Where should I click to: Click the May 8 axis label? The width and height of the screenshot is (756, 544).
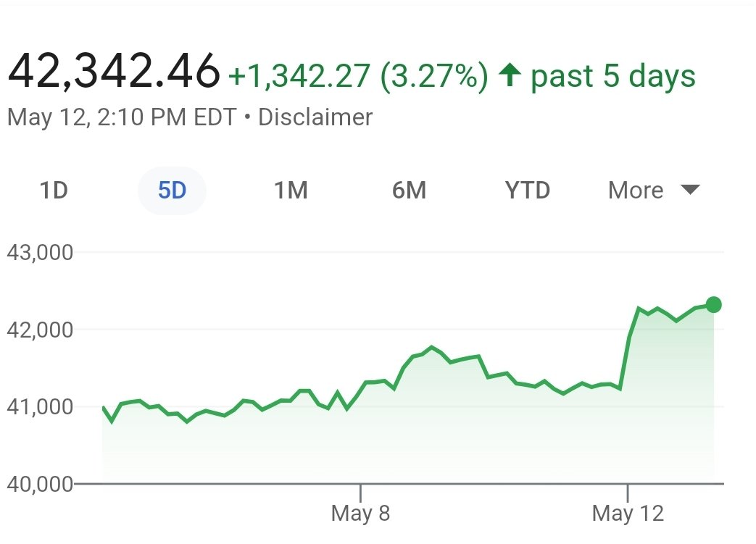pos(360,514)
